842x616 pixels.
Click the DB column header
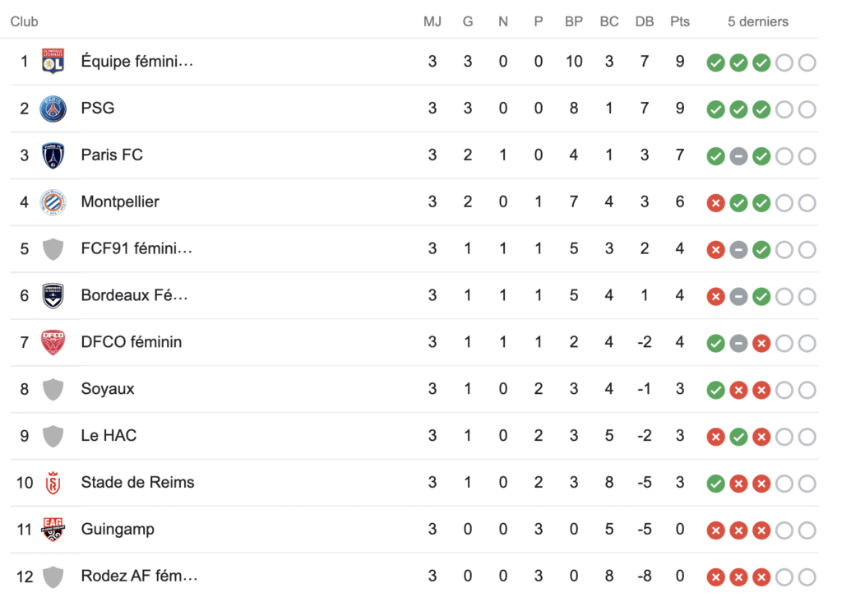point(645,21)
